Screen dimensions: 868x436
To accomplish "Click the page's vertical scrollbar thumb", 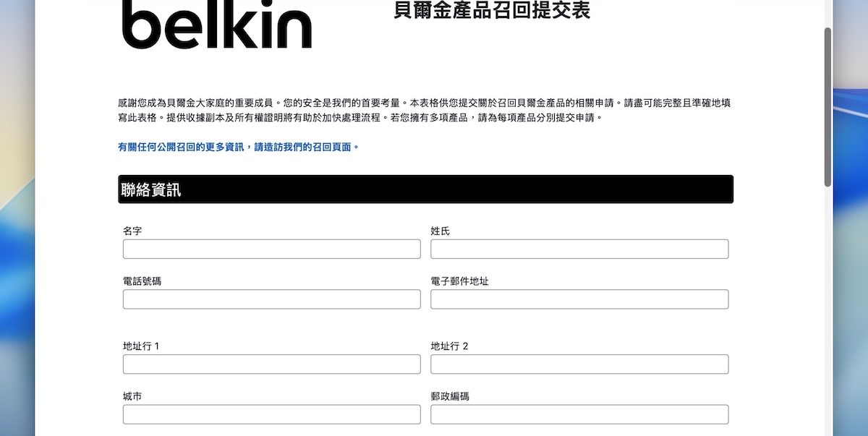I will tap(827, 107).
